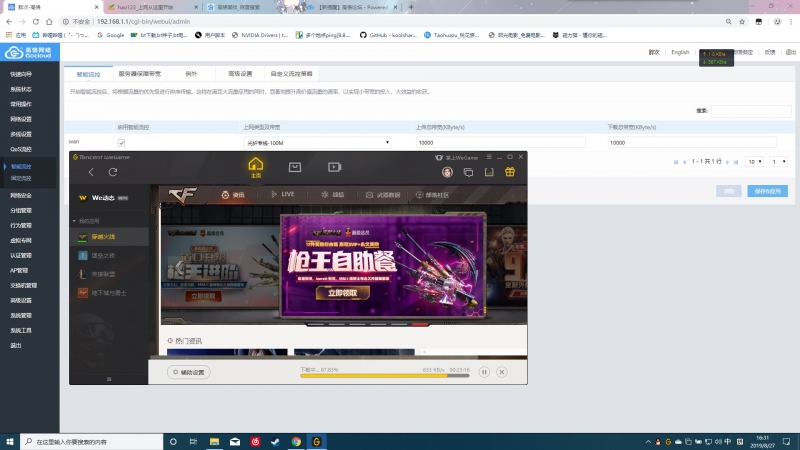
Task: Pause the WeGame download
Action: 484,372
